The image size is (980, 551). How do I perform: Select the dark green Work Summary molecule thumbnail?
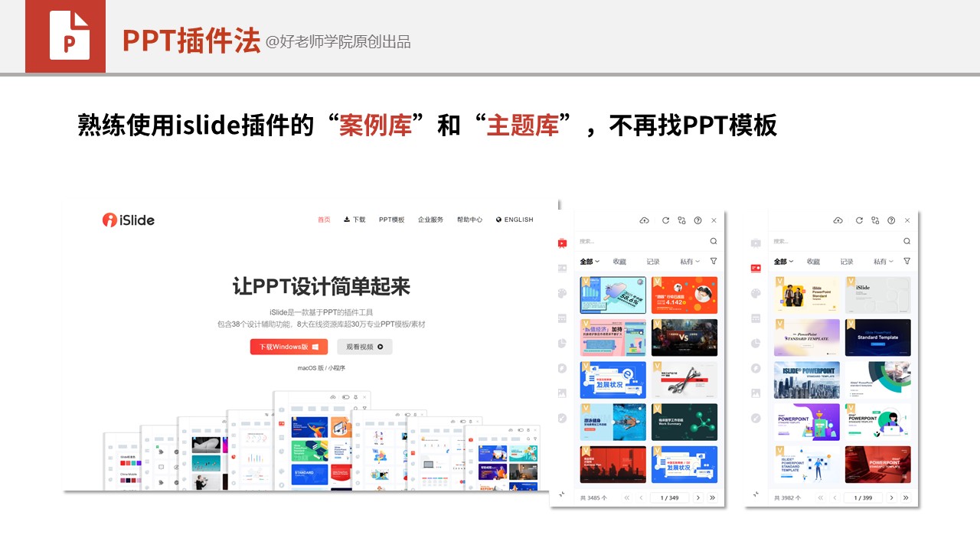coord(684,422)
